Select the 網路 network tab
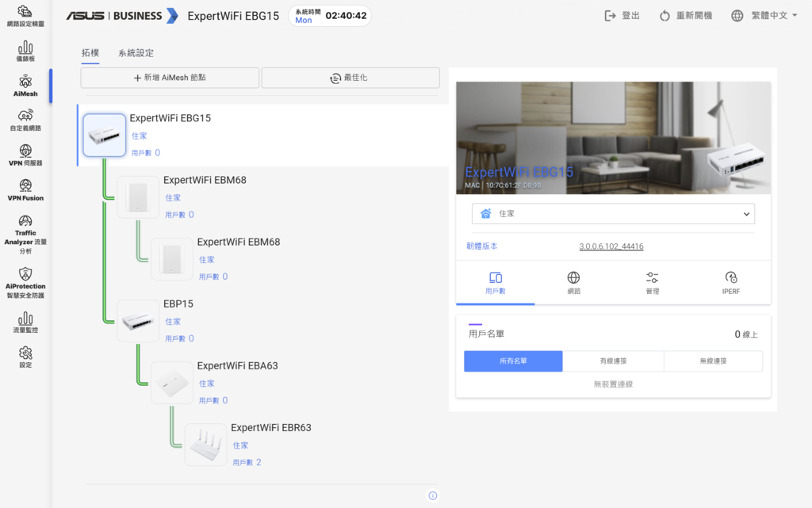Screen dimensions: 812x508 click(574, 283)
